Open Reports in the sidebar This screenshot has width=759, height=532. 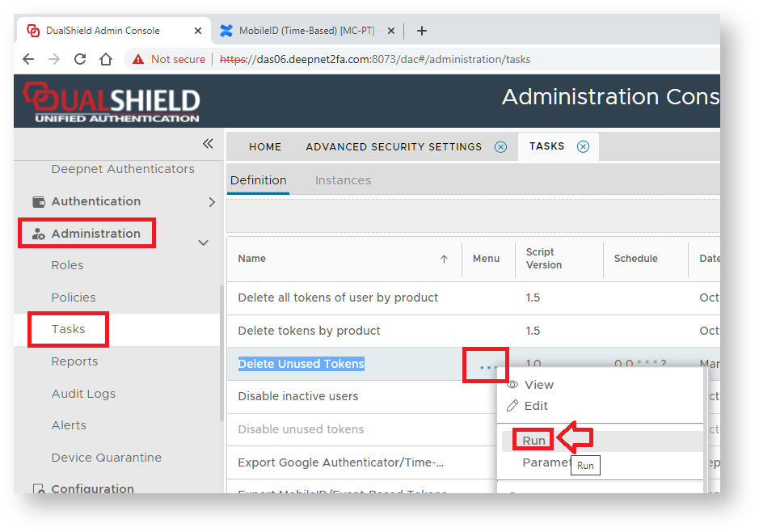click(x=74, y=361)
